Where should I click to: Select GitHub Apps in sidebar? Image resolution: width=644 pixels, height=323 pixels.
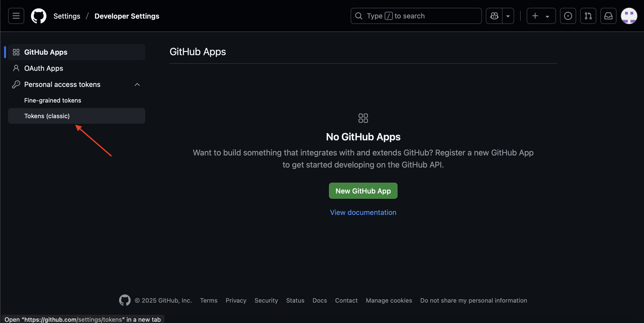[77, 52]
